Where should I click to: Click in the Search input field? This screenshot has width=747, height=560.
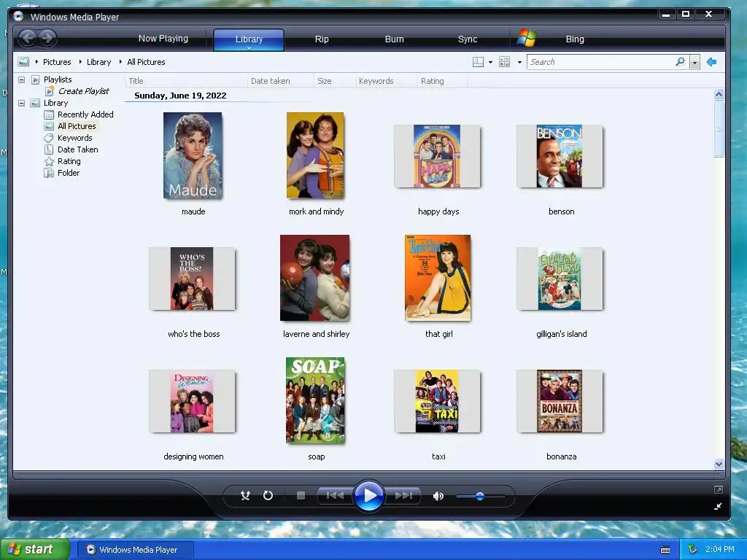click(x=600, y=62)
